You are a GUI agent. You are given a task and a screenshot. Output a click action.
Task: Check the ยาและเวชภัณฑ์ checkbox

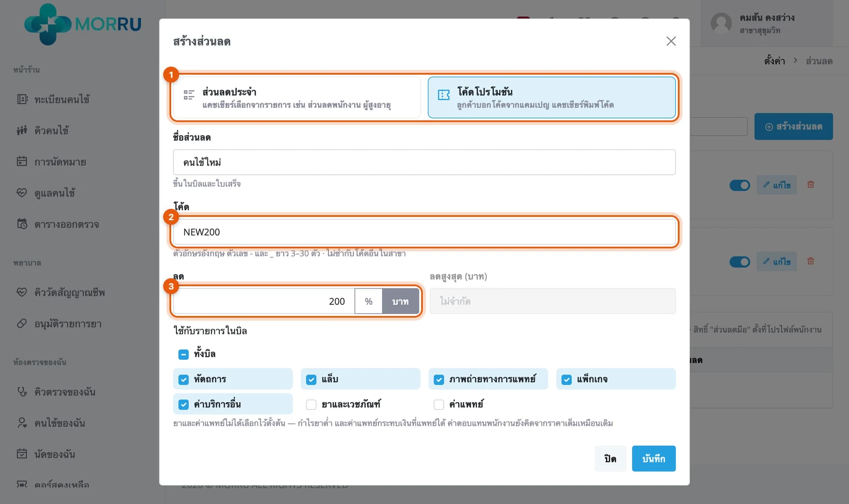pos(311,404)
